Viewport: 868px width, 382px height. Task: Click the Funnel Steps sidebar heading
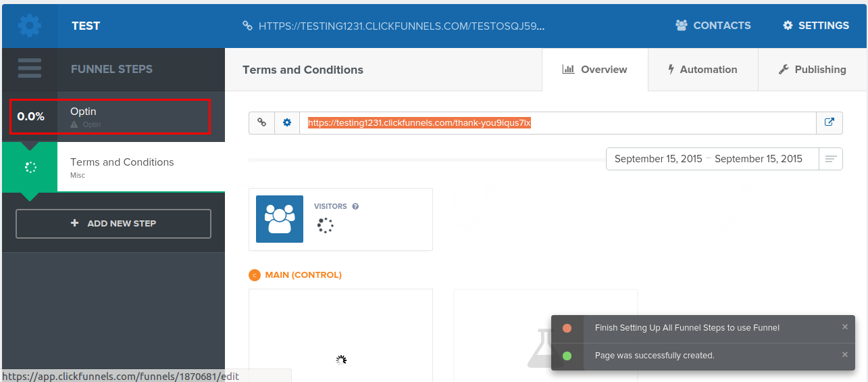tap(111, 69)
